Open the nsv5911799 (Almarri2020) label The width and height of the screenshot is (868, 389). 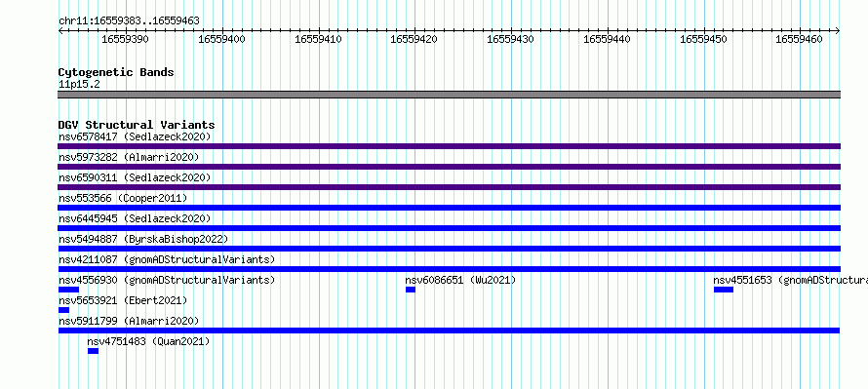click(129, 321)
